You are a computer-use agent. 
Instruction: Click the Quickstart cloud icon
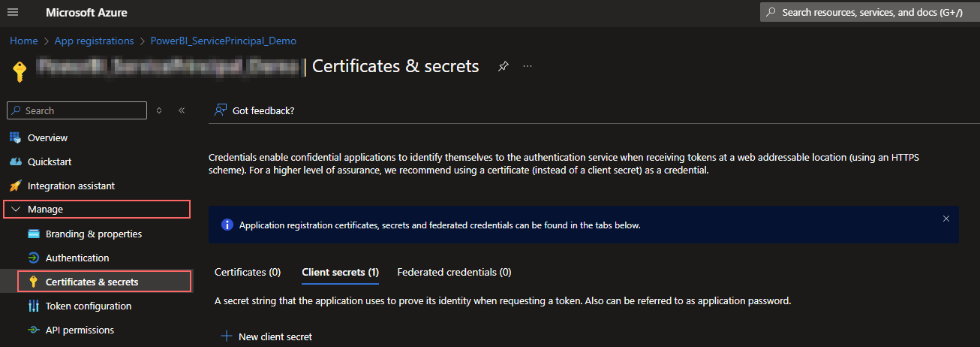[14, 161]
